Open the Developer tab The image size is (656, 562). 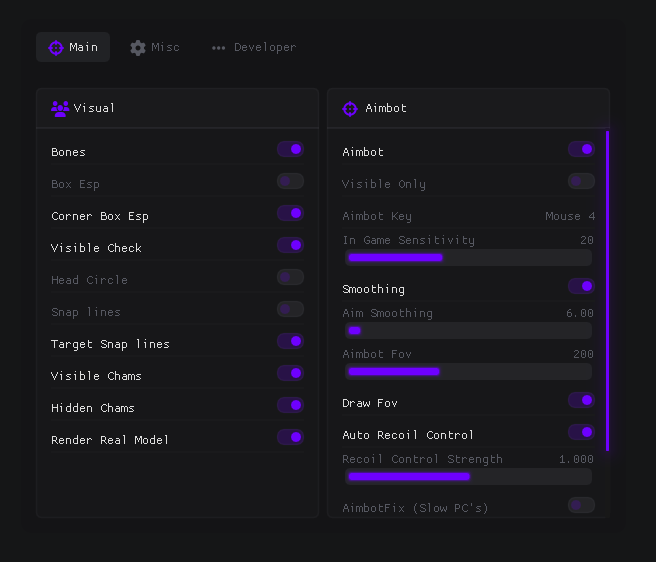point(254,47)
